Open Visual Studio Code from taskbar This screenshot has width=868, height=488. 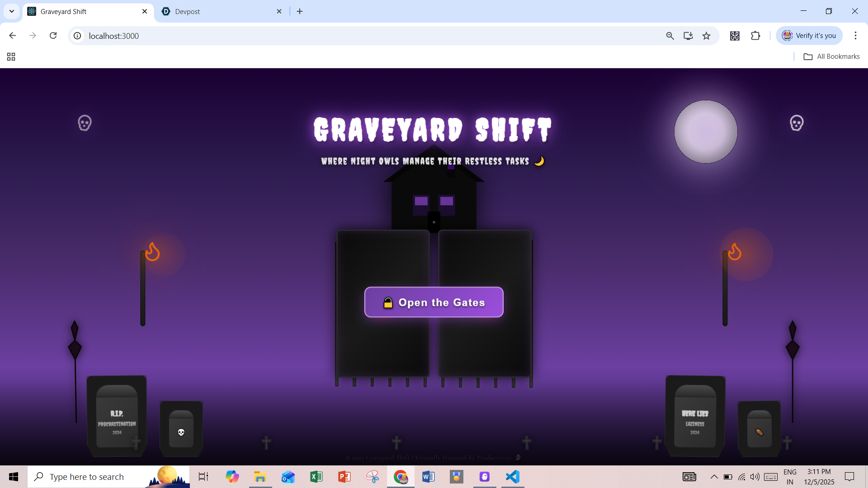tap(513, 477)
